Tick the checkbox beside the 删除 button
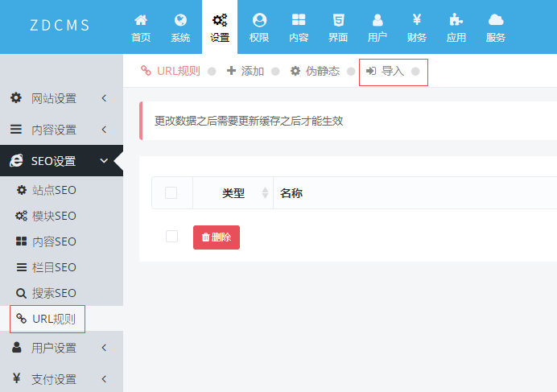The height and width of the screenshot is (392, 557). [x=172, y=237]
